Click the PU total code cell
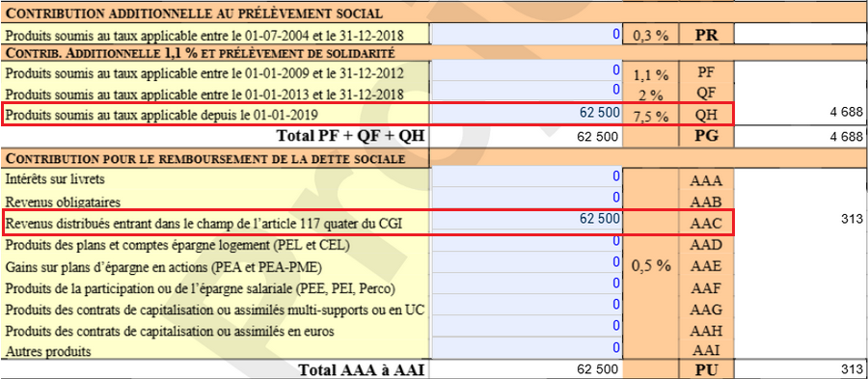This screenshot has width=868, height=379. (x=706, y=369)
